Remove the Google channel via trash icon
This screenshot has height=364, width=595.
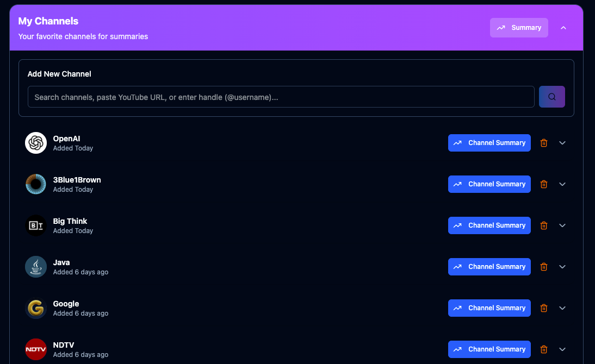[x=543, y=308]
